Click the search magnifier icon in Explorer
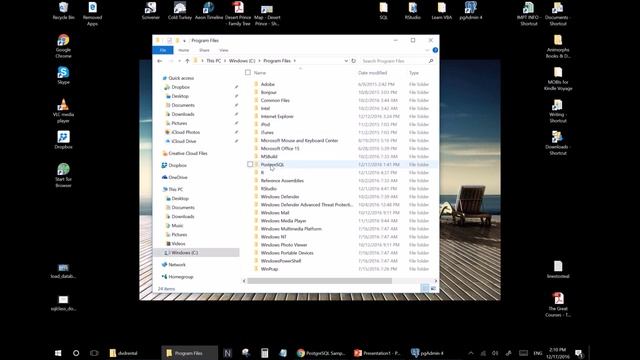 tap(431, 61)
